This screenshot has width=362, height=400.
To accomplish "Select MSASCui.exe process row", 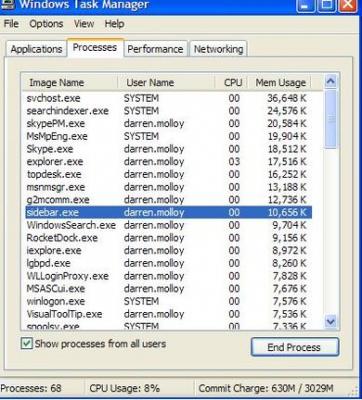I will [168, 289].
